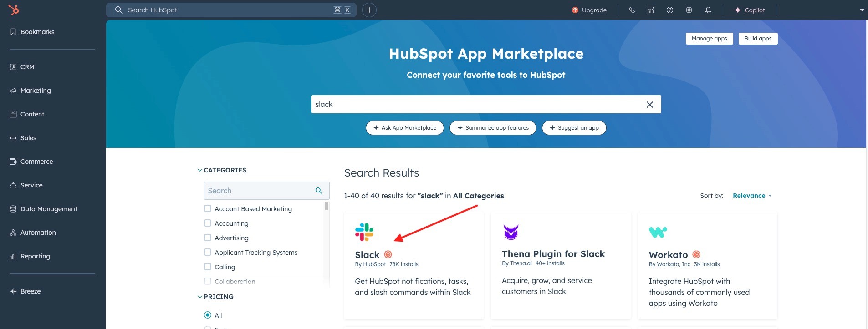Click the Bookmarks icon in the sidebar
Image resolution: width=868 pixels, height=329 pixels.
point(13,32)
